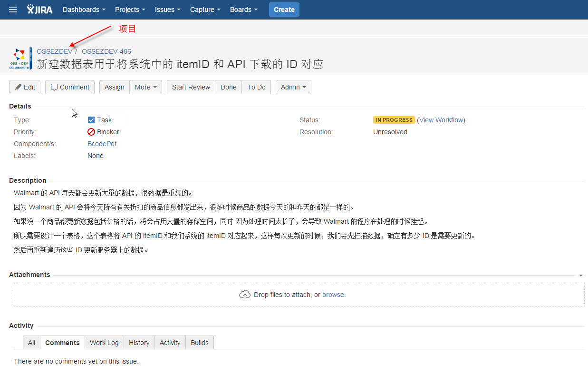588x376 pixels.
Task: Click the Task type checkbox icon
Action: coord(91,120)
